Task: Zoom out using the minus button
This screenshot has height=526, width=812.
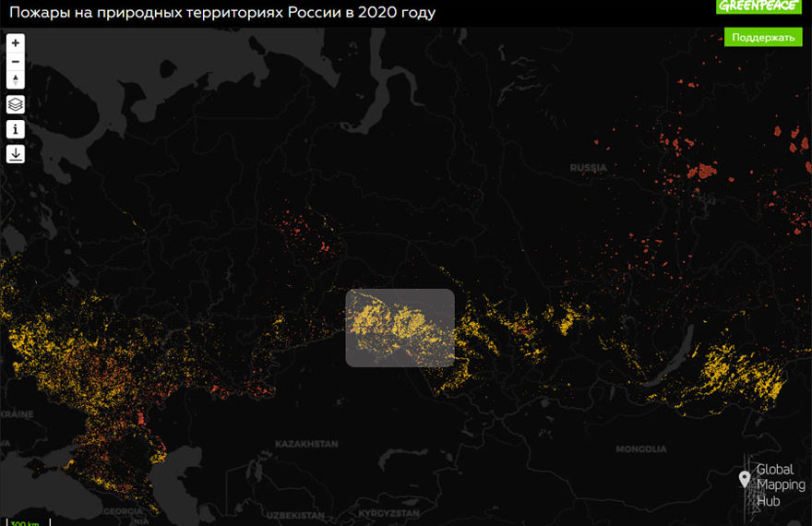Action: click(16, 62)
